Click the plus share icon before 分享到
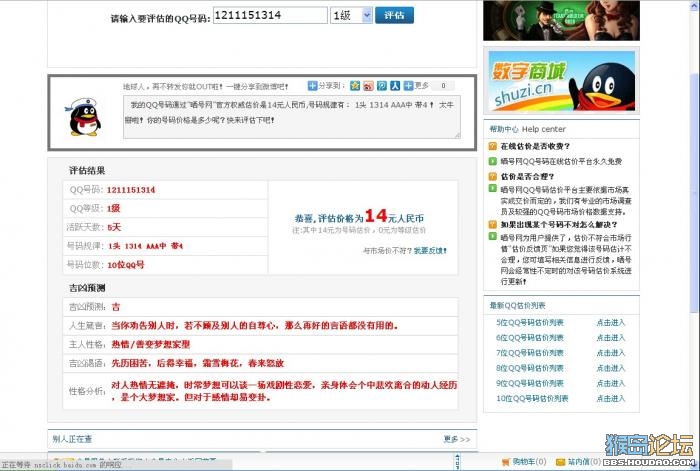The width and height of the screenshot is (700, 471). [312, 86]
